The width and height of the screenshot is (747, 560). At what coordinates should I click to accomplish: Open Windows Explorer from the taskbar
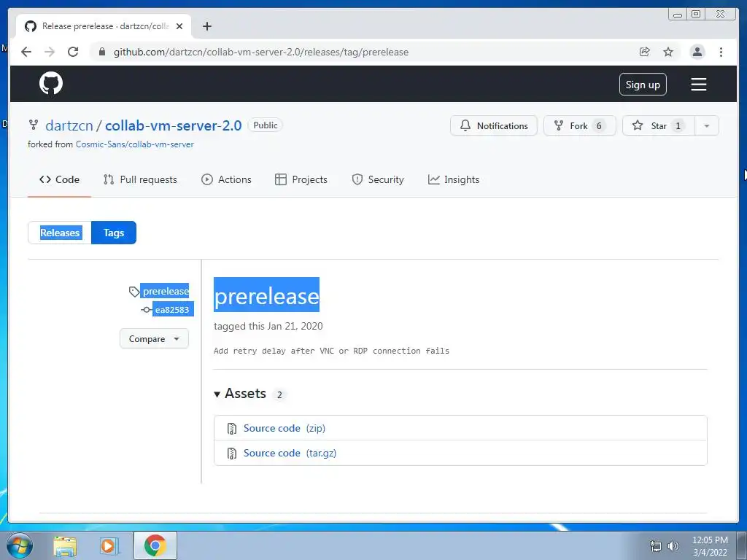65,546
